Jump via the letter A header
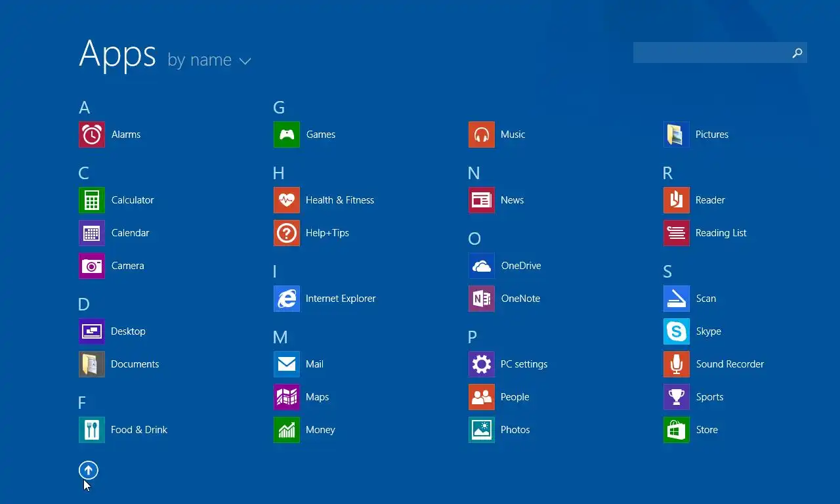 click(x=84, y=108)
